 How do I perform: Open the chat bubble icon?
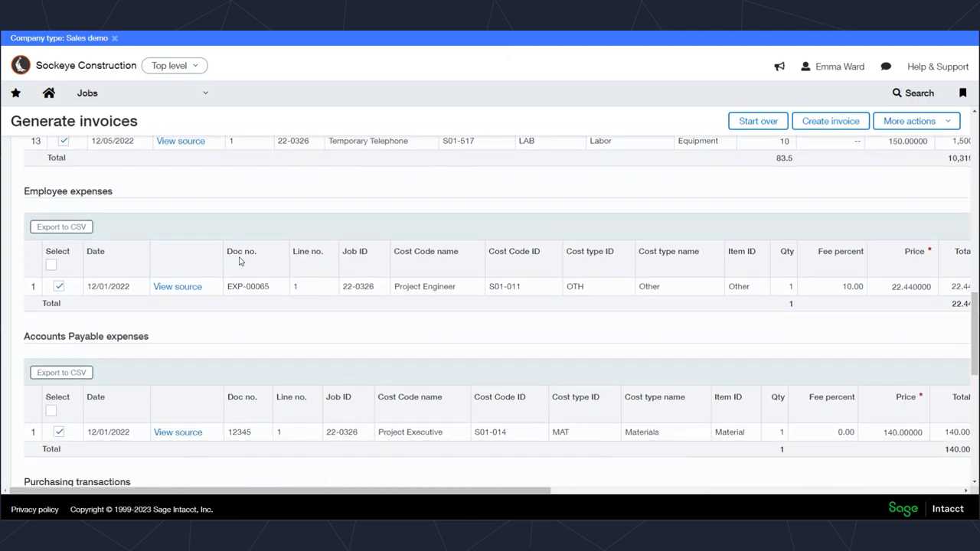(x=886, y=67)
